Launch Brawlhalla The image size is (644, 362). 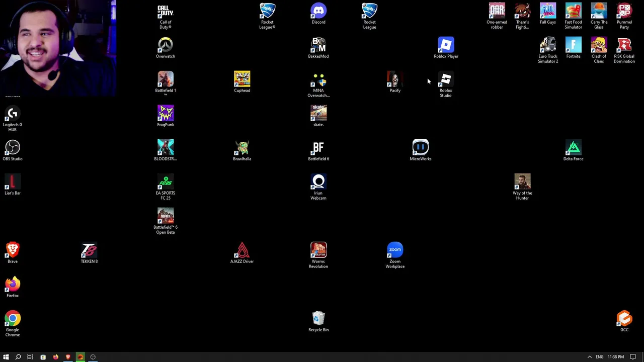tap(242, 150)
